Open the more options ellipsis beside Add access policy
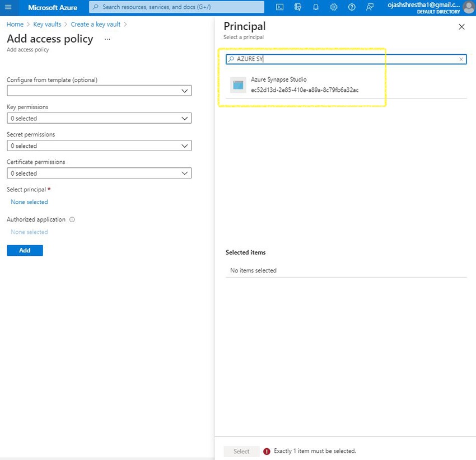The width and height of the screenshot is (476, 460). pyautogui.click(x=107, y=39)
